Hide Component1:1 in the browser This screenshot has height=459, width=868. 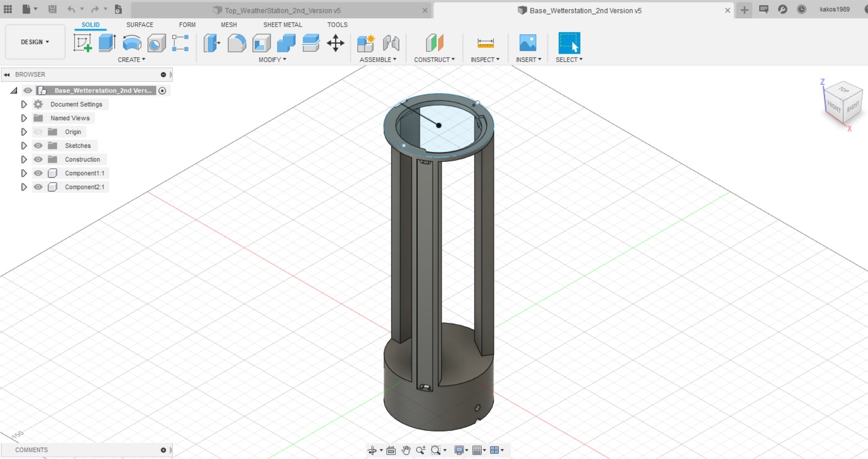(38, 173)
